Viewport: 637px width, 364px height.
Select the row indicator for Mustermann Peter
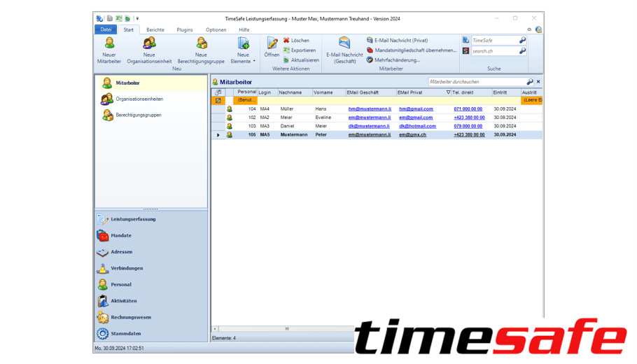pyautogui.click(x=218, y=135)
